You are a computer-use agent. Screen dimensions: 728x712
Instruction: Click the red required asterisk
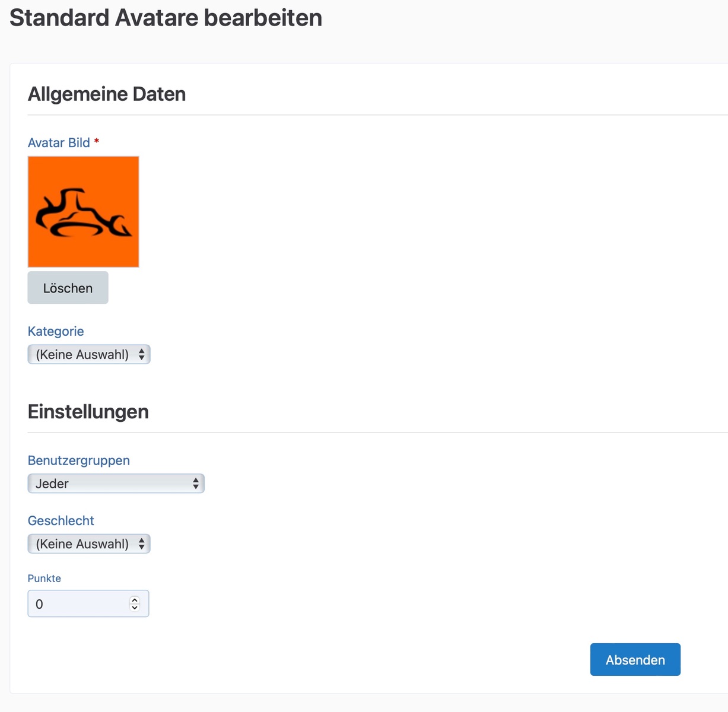(97, 141)
